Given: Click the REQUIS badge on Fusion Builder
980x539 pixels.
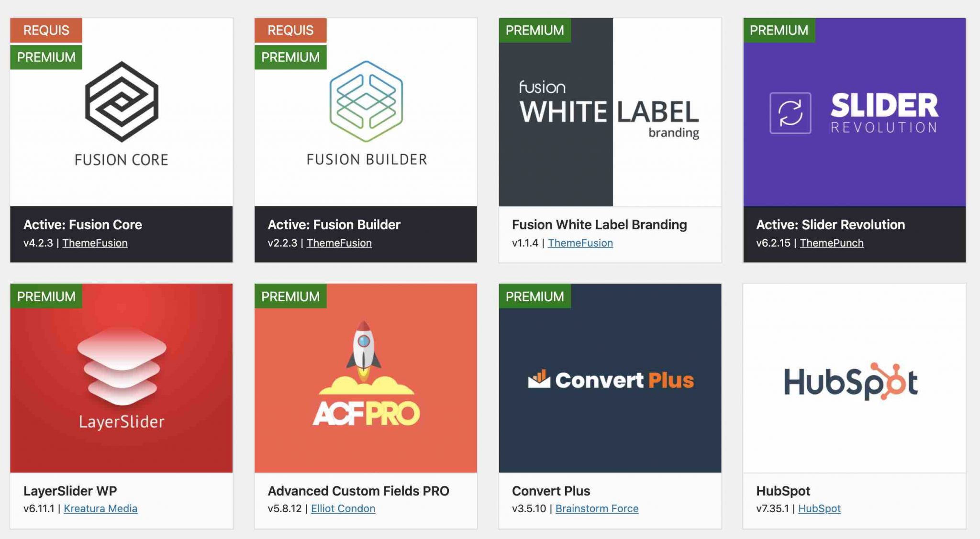Looking at the screenshot, I should tap(290, 30).
